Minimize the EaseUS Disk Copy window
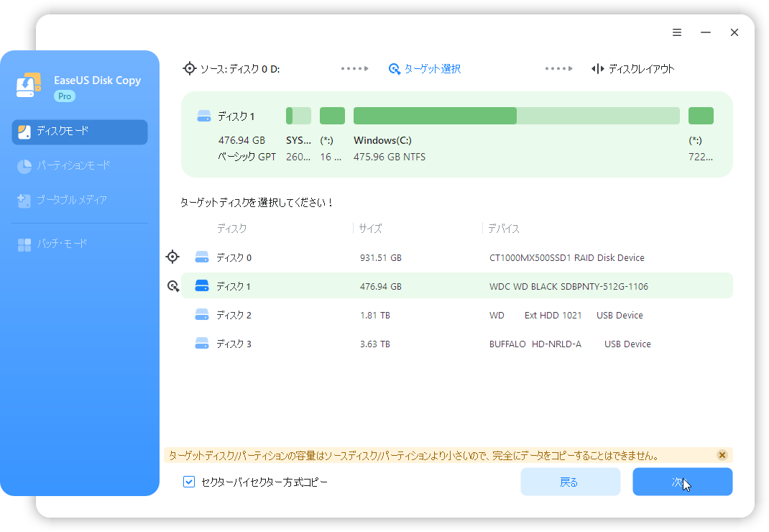The image size is (769, 532). click(x=706, y=32)
